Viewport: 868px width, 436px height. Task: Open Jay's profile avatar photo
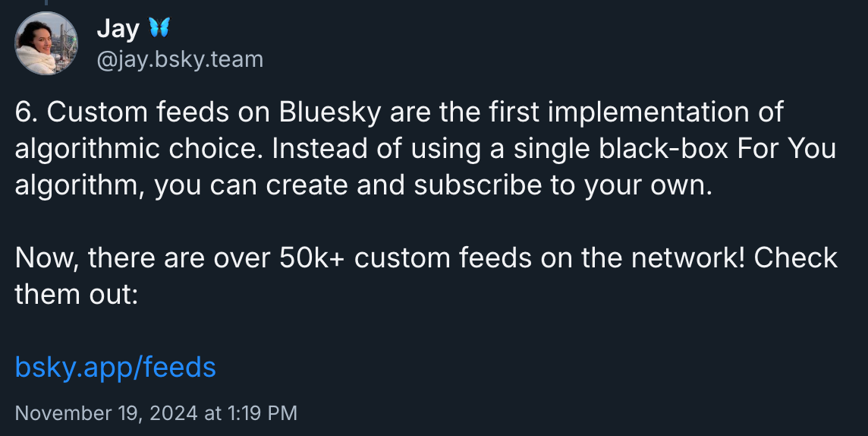coord(46,43)
